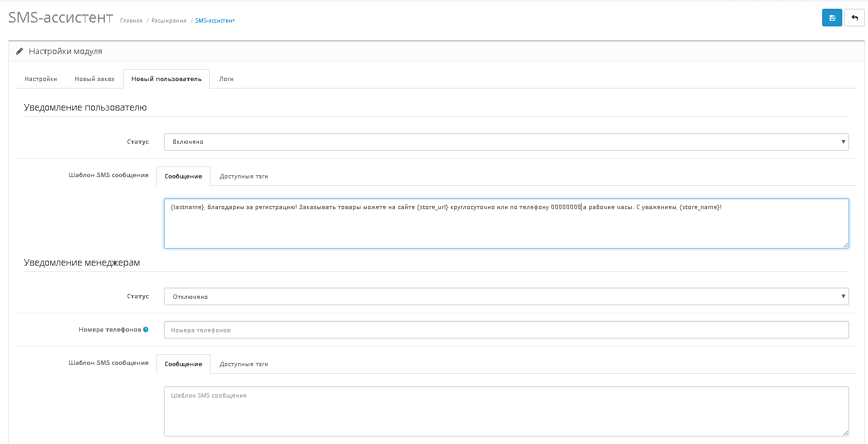This screenshot has width=868, height=444.
Task: Click the SMS-ассистент breadcrumb link
Action: 215,21
